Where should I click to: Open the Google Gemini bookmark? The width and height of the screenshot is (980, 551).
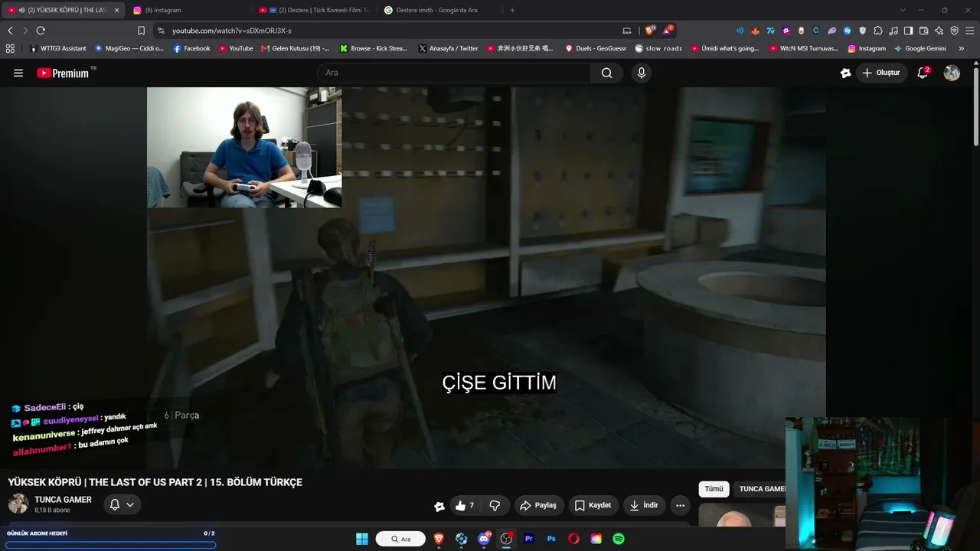(x=920, y=48)
